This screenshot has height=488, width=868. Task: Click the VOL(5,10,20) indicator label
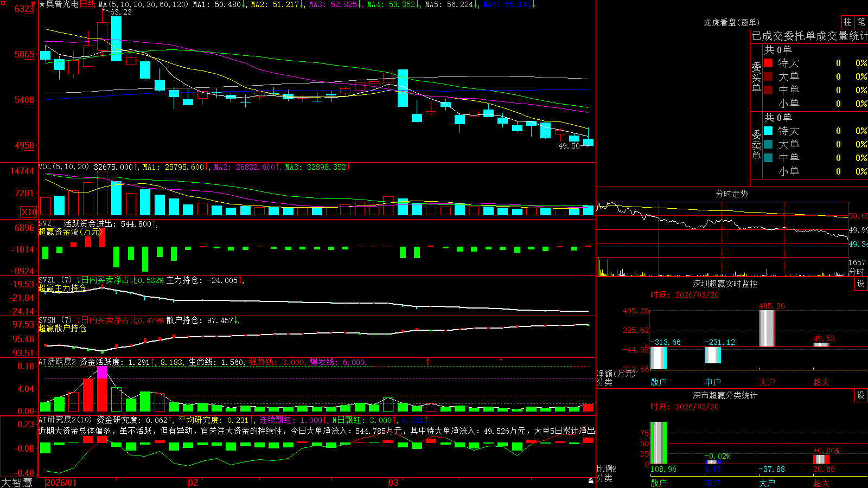coord(63,166)
